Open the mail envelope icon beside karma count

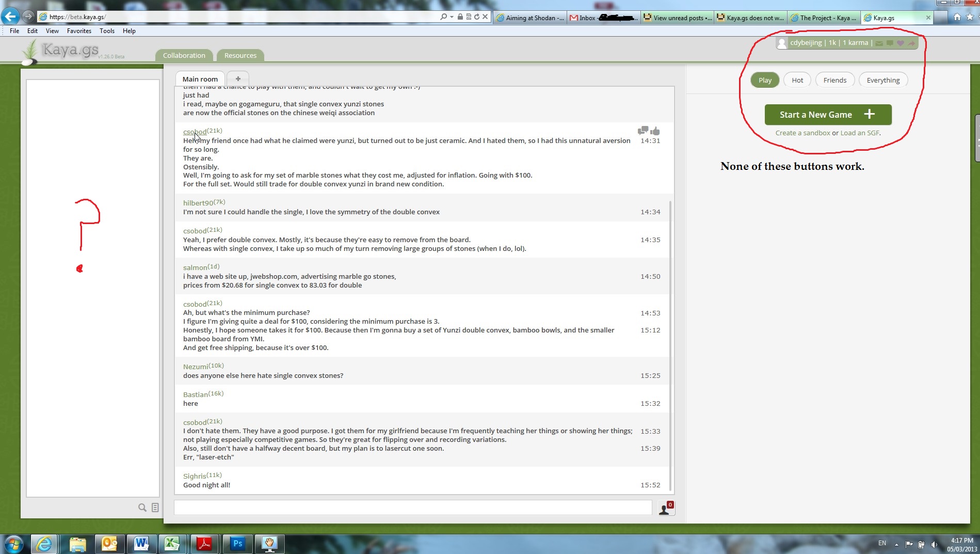[x=879, y=43]
